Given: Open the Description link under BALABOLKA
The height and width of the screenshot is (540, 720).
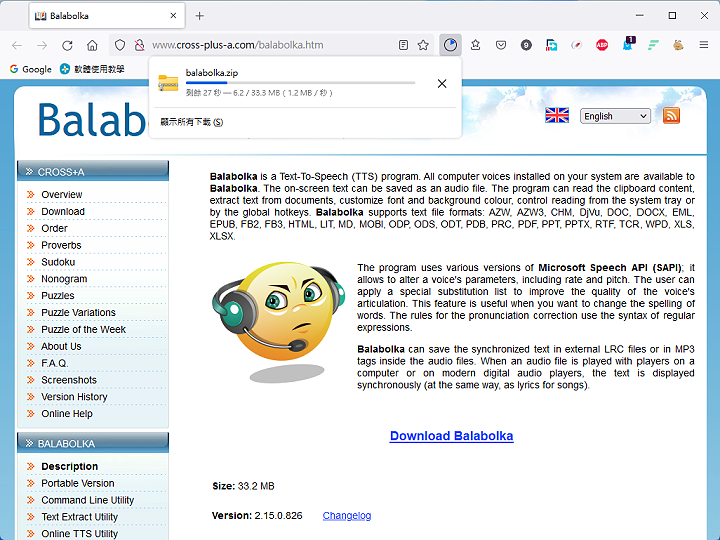Looking at the screenshot, I should 69,467.
